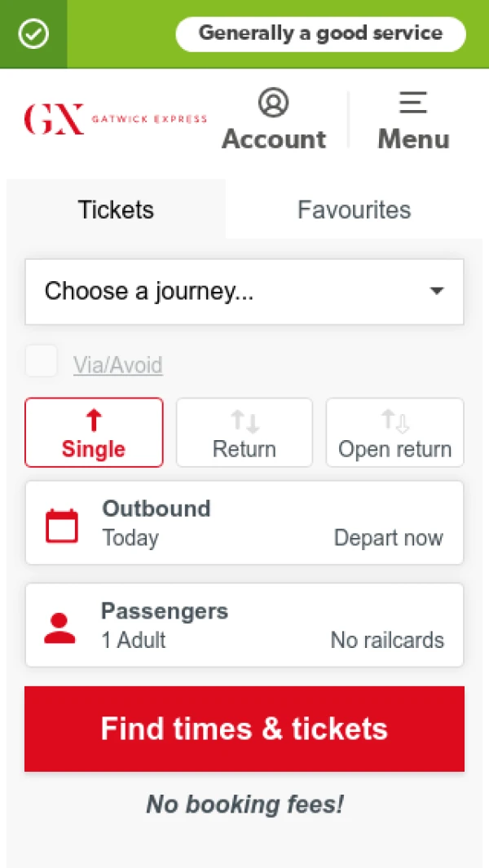
Task: Click the Open return arrows icon
Action: (394, 421)
